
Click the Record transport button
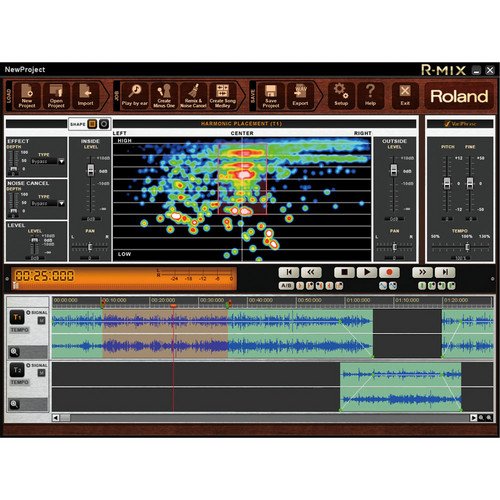point(389,272)
